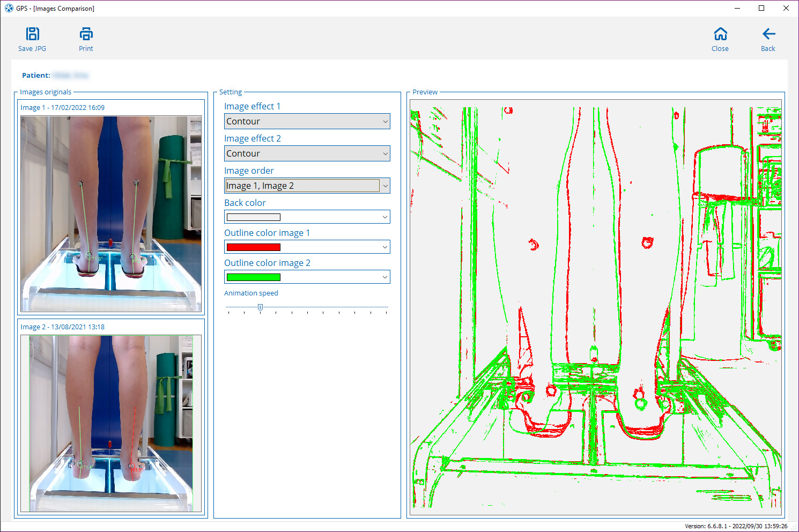799x532 pixels.
Task: Open the Image effect 1 dropdown
Action: tap(307, 121)
